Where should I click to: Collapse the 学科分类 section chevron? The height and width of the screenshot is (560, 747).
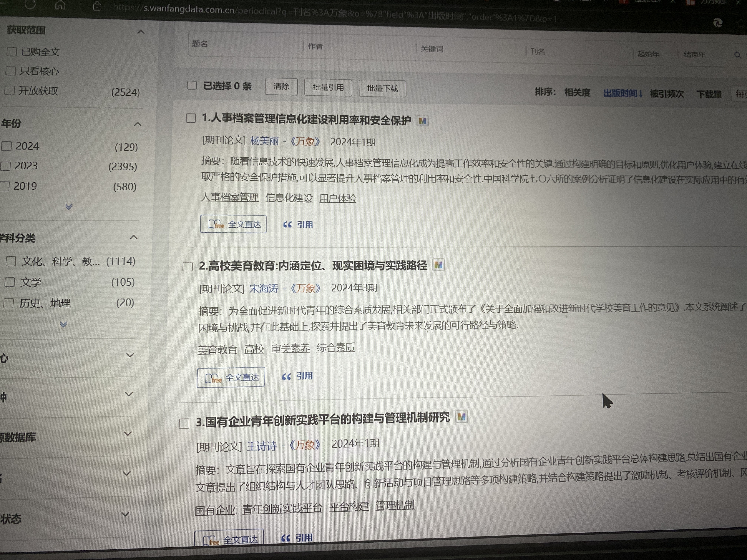(x=134, y=237)
